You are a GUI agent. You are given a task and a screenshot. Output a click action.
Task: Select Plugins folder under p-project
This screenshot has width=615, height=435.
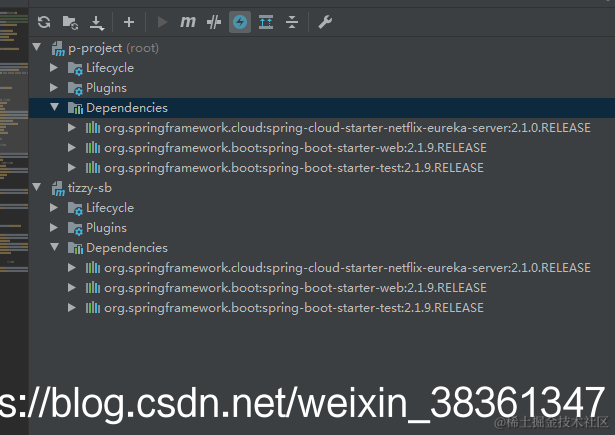coord(106,88)
